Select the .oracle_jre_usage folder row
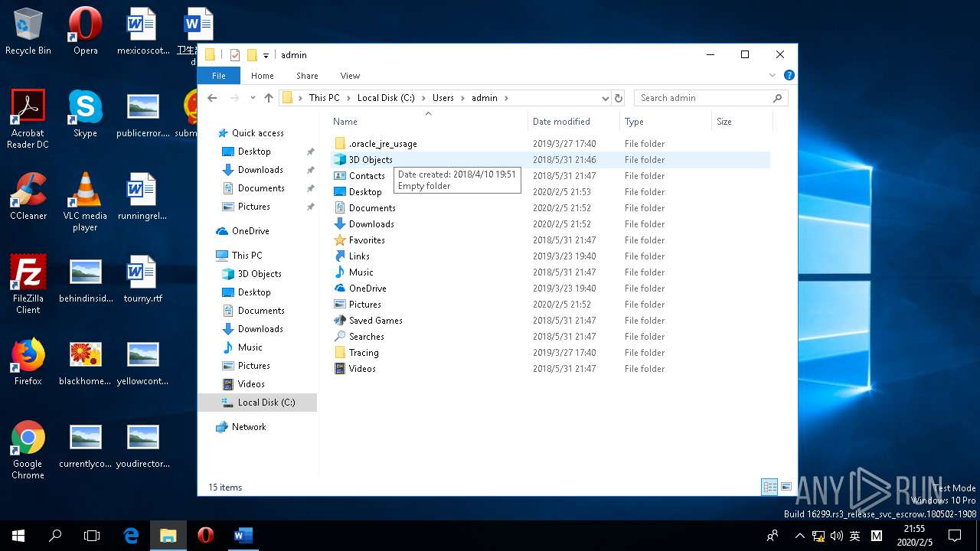 point(551,144)
